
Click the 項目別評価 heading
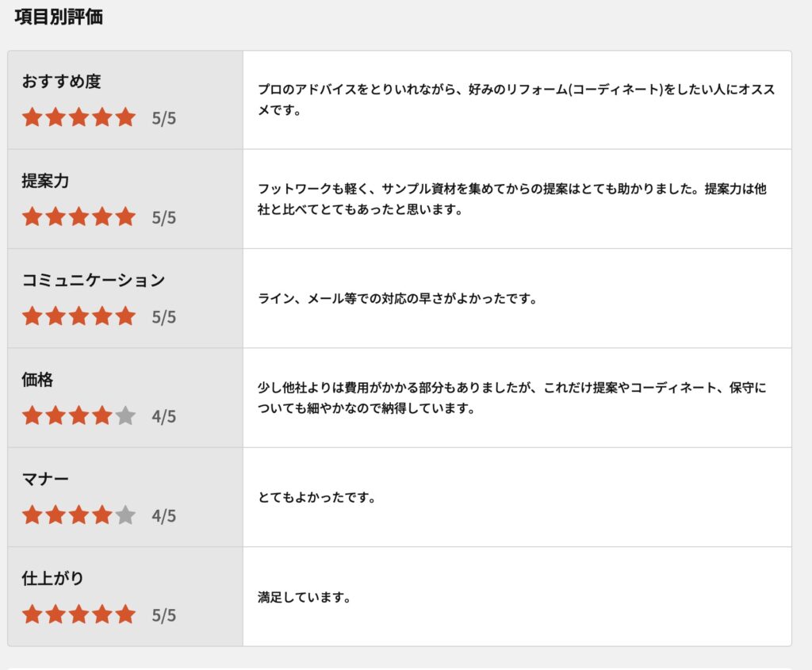(x=59, y=17)
